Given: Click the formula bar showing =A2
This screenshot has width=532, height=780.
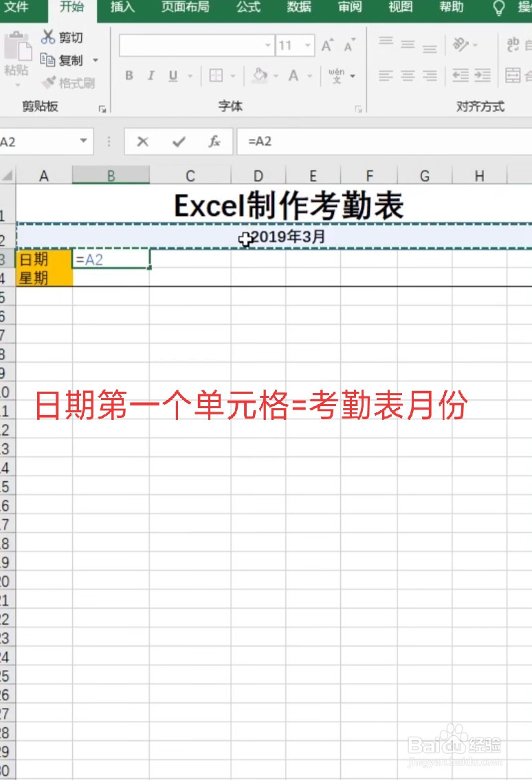Looking at the screenshot, I should coord(384,142).
